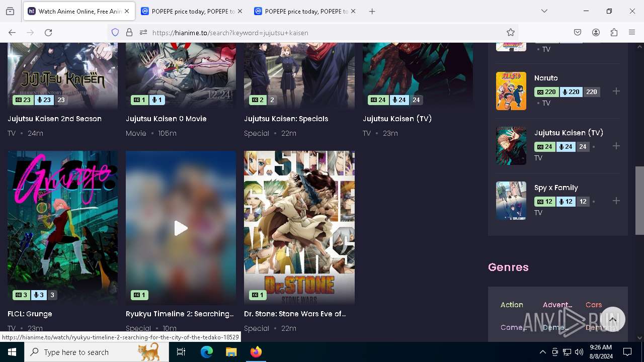Open File Explorer from the taskbar
The image size is (644, 362).
pyautogui.click(x=231, y=352)
